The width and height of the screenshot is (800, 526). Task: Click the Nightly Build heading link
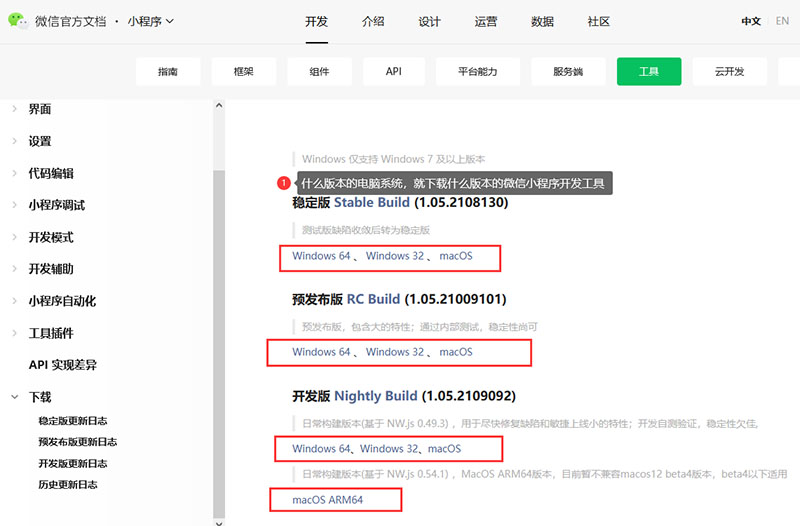376,396
